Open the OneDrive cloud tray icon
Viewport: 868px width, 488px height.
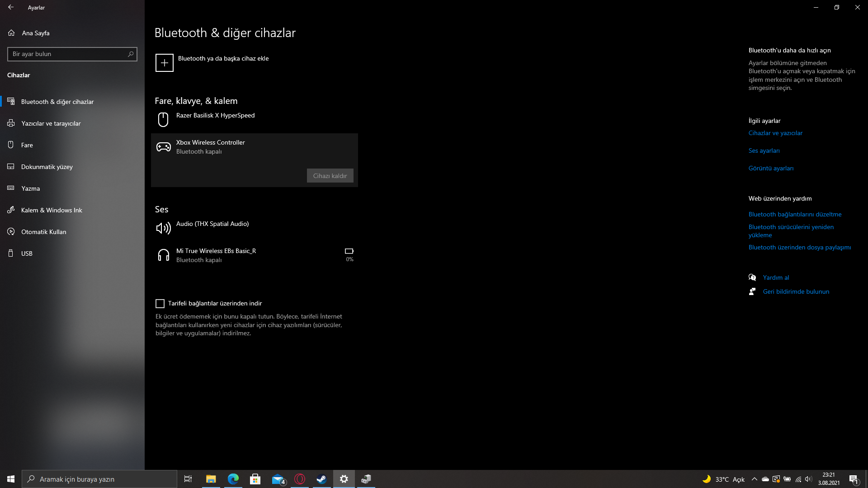coord(765,479)
